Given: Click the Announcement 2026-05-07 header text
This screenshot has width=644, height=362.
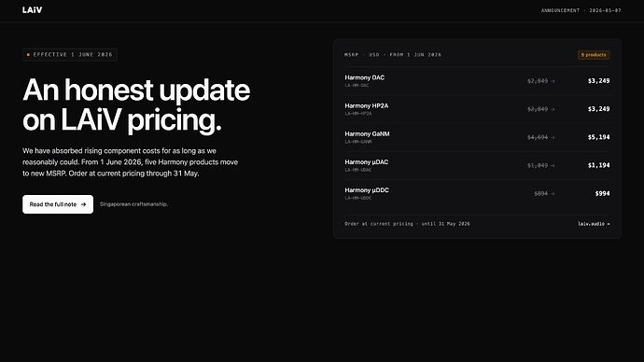Looking at the screenshot, I should tap(581, 10).
